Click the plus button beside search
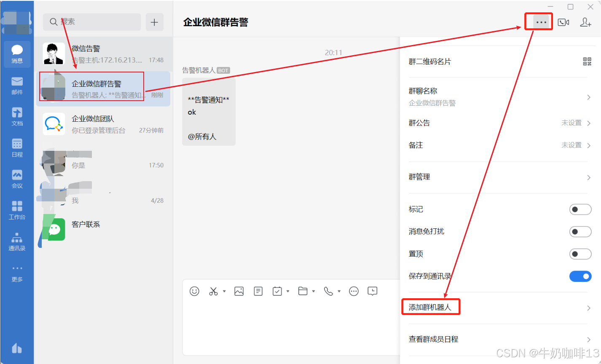The image size is (601, 364). 154,22
